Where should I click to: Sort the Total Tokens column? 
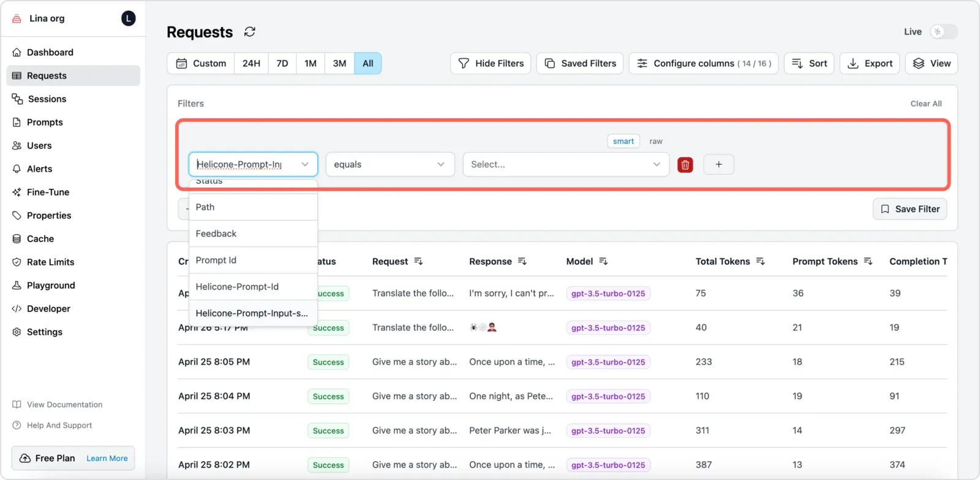click(760, 261)
